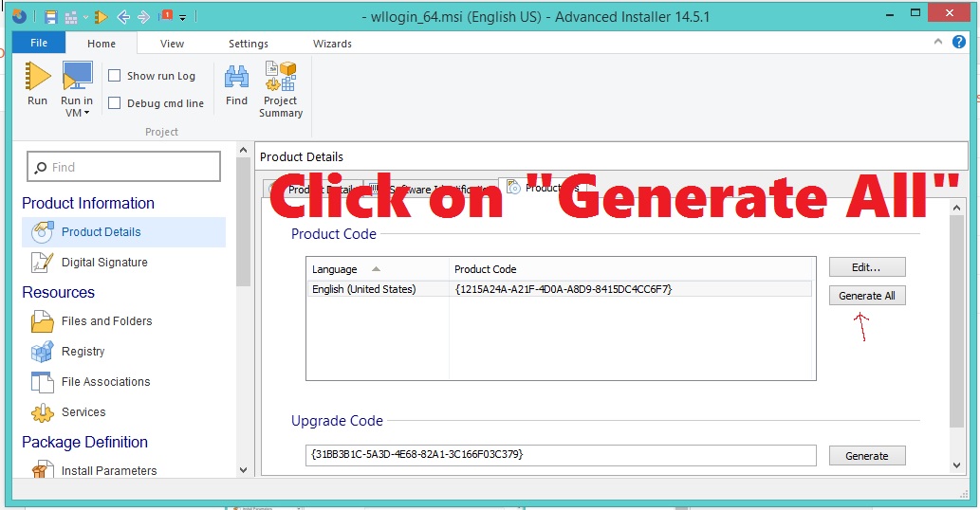
Task: Sort by the Language column header
Action: [x=378, y=269]
